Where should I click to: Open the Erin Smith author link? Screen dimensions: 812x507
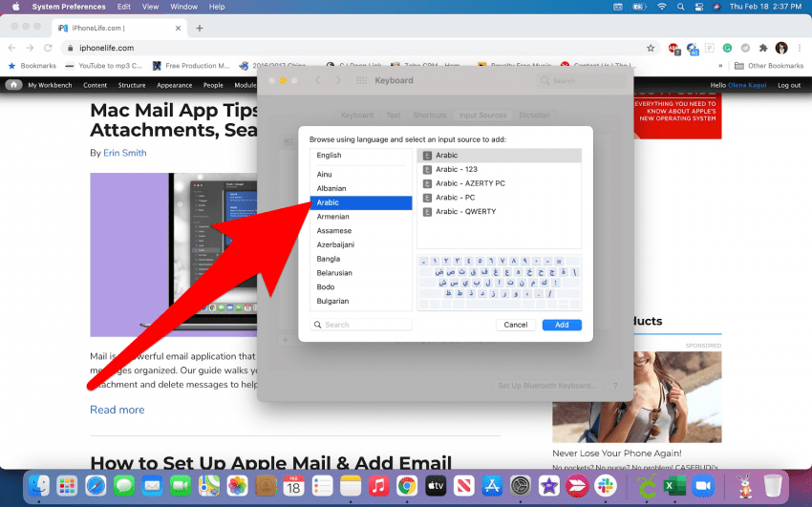pos(125,153)
